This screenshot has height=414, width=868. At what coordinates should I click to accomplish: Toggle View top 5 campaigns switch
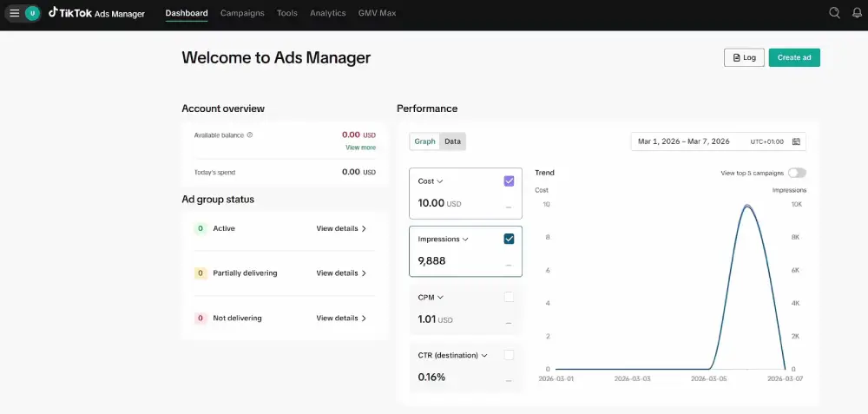(797, 174)
